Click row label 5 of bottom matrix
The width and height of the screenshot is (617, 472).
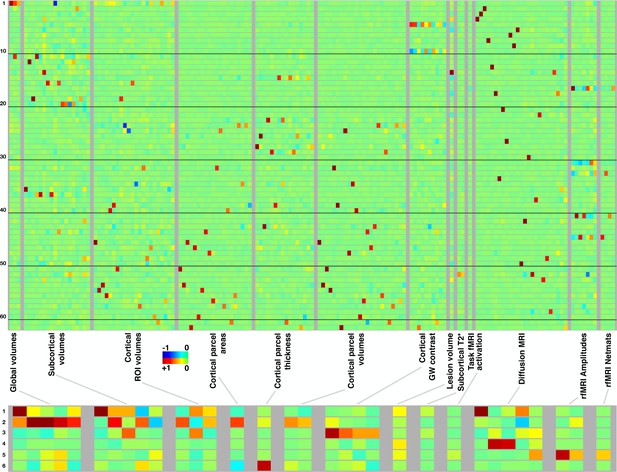[x=3, y=455]
